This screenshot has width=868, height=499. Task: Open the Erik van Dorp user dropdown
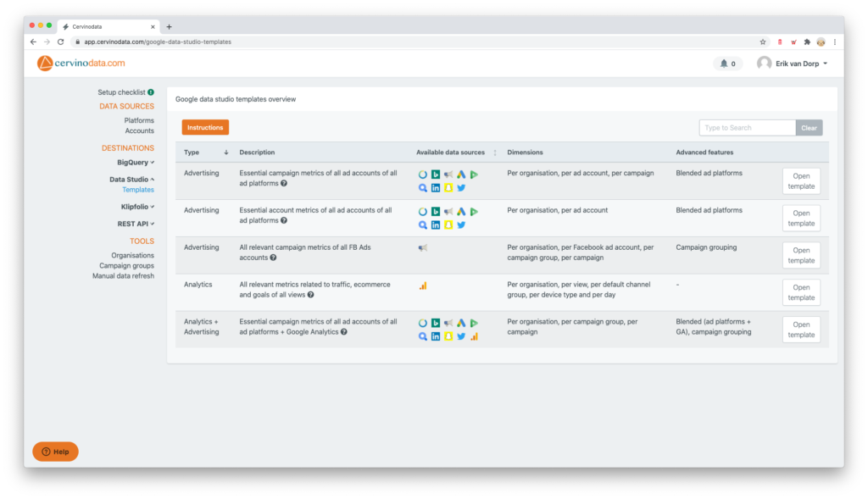[793, 64]
